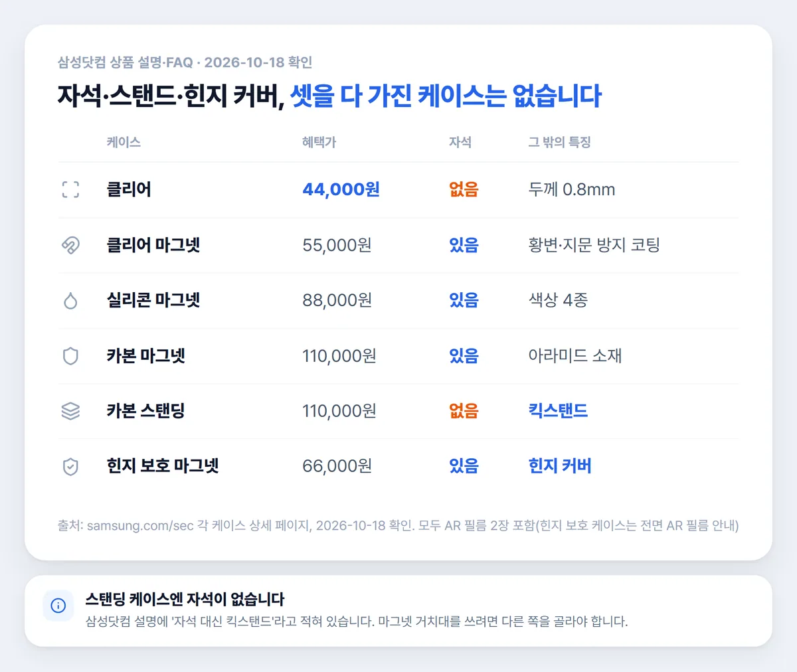Click the 삼성닷컴 상품 설명·FAQ date caption
This screenshot has height=672, width=797.
pos(185,62)
